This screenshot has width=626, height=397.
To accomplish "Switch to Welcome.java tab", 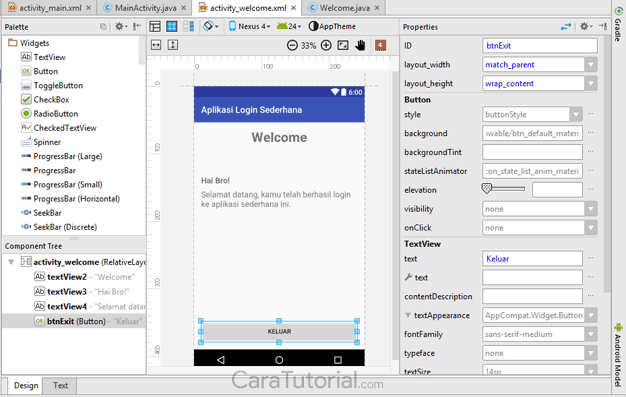I will tap(345, 8).
